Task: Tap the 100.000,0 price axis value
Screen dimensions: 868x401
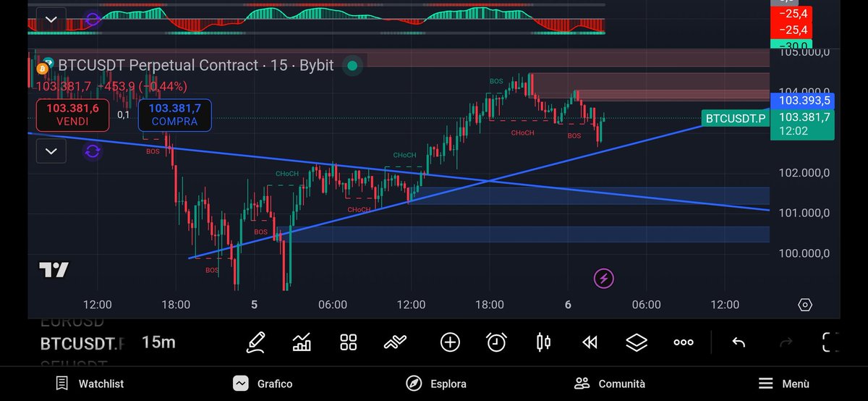Action: [x=804, y=253]
